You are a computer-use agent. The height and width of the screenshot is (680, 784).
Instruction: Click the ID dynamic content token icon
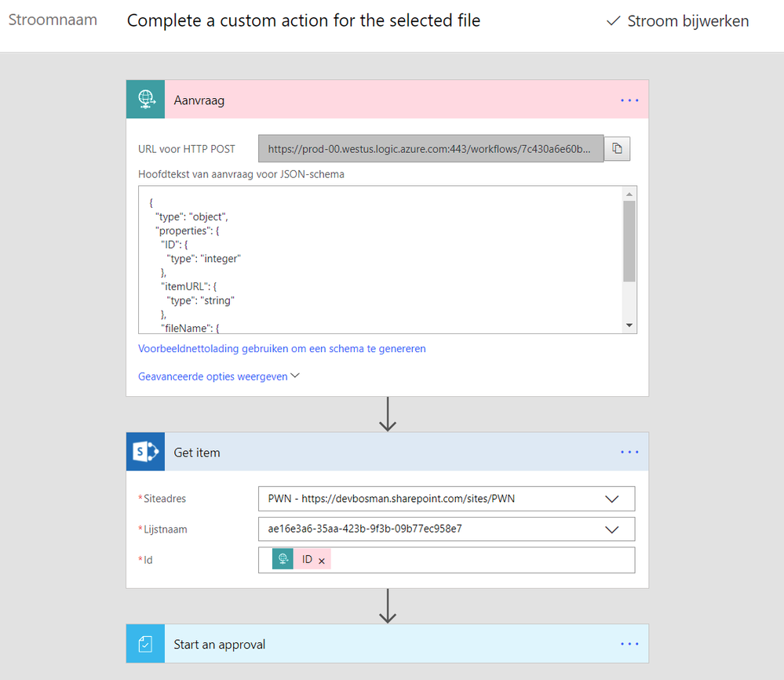pos(283,559)
